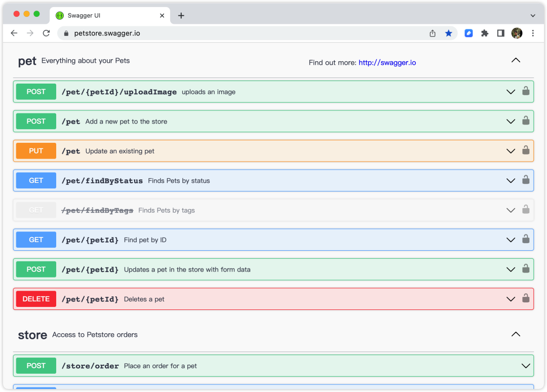Click the /pet path beside 'Update an existing pet'
The image size is (547, 392).
(71, 151)
